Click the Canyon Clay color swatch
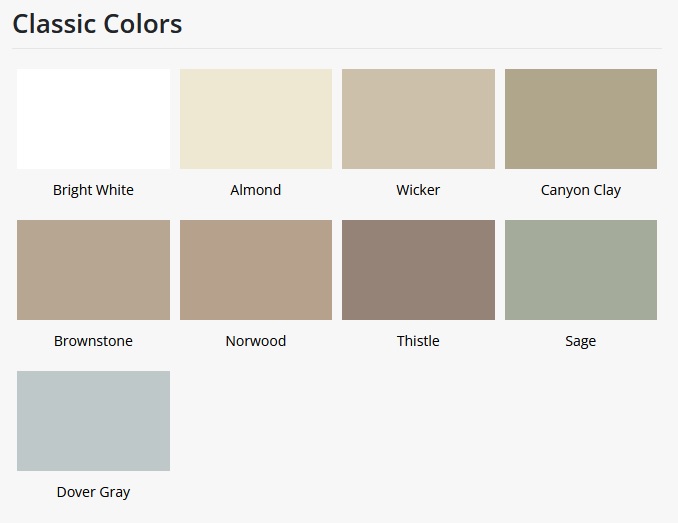678x523 pixels. click(x=581, y=119)
